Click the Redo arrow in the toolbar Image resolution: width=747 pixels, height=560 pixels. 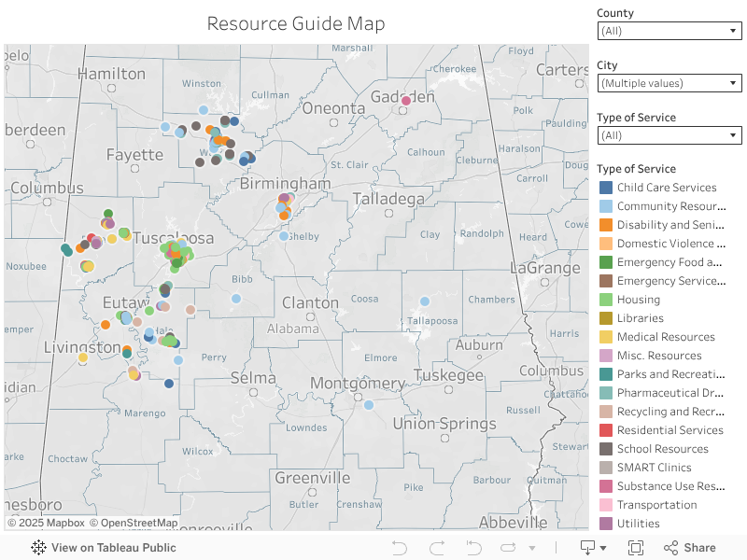[436, 548]
